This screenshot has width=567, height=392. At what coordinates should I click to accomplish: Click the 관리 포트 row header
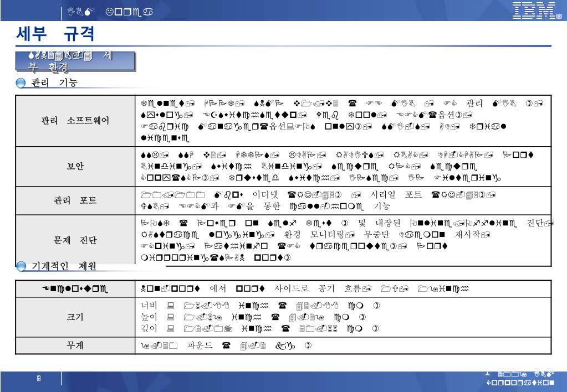(75, 200)
